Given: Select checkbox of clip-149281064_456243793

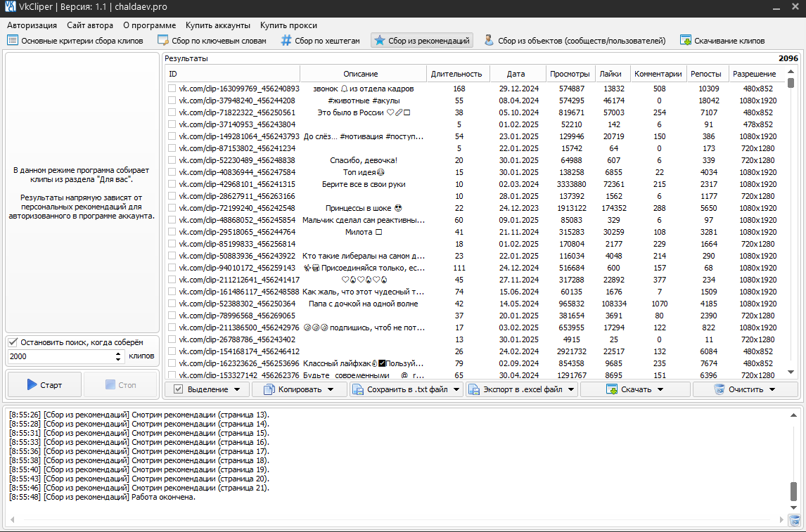Looking at the screenshot, I should coord(172,136).
